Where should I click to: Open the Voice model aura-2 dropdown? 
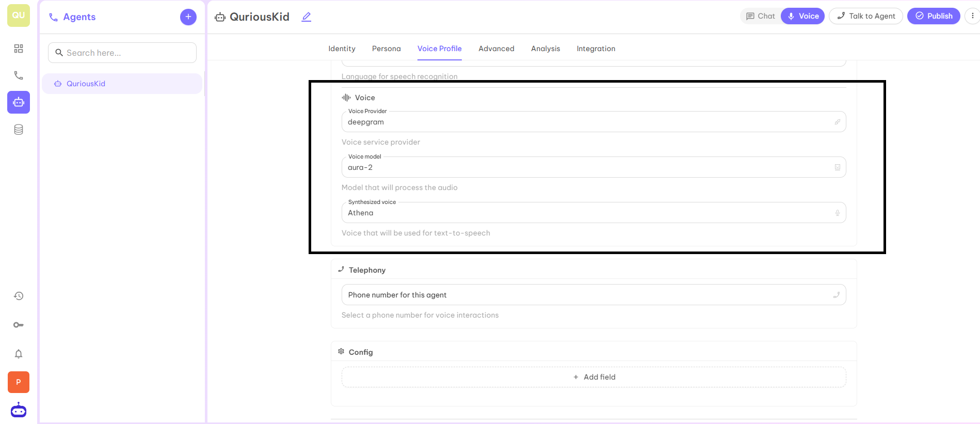pyautogui.click(x=593, y=167)
